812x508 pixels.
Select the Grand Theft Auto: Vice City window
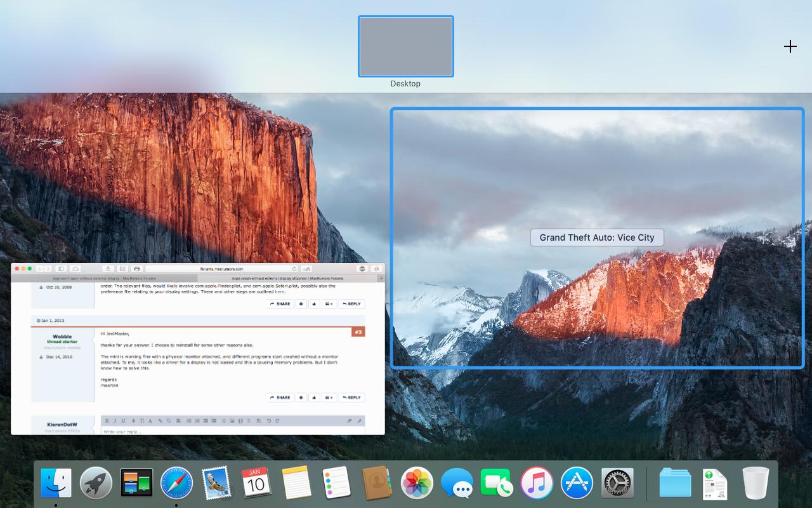[x=597, y=238]
